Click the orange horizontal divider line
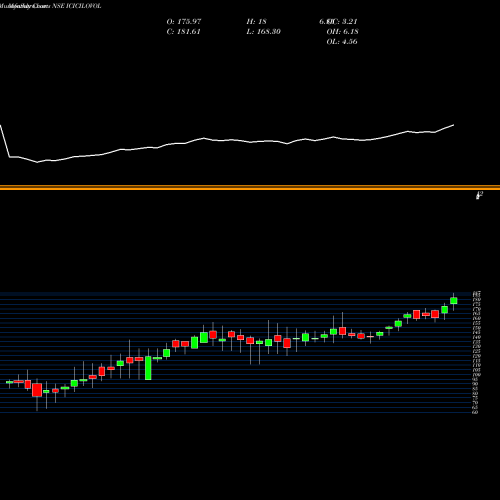Screen dimensions: 500x500 click(x=250, y=188)
